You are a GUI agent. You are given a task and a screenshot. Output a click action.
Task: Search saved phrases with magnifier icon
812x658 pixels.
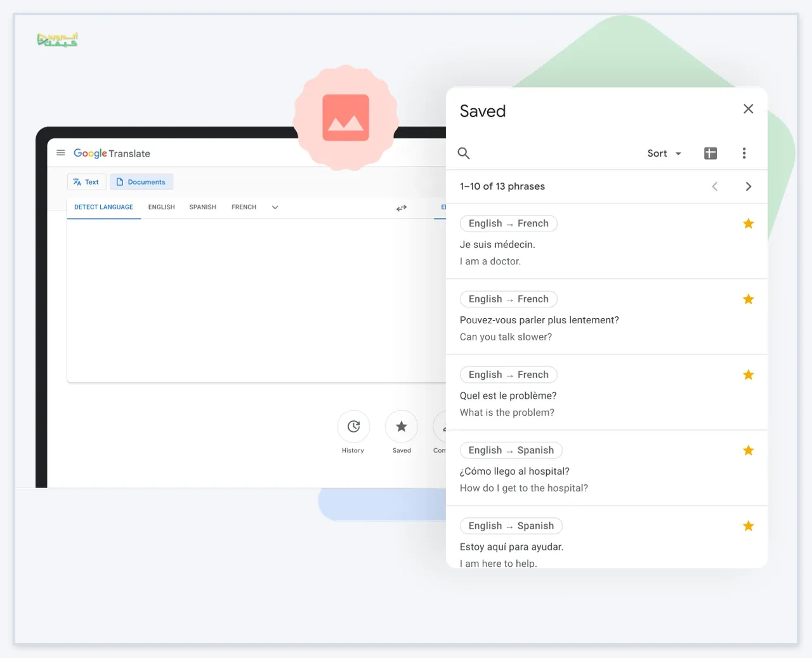coord(464,153)
